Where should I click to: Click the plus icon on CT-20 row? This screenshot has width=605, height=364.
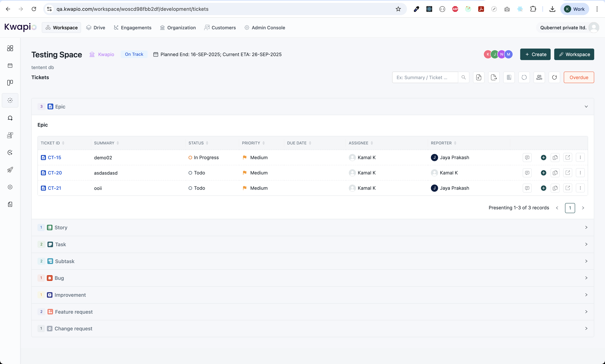(543, 173)
